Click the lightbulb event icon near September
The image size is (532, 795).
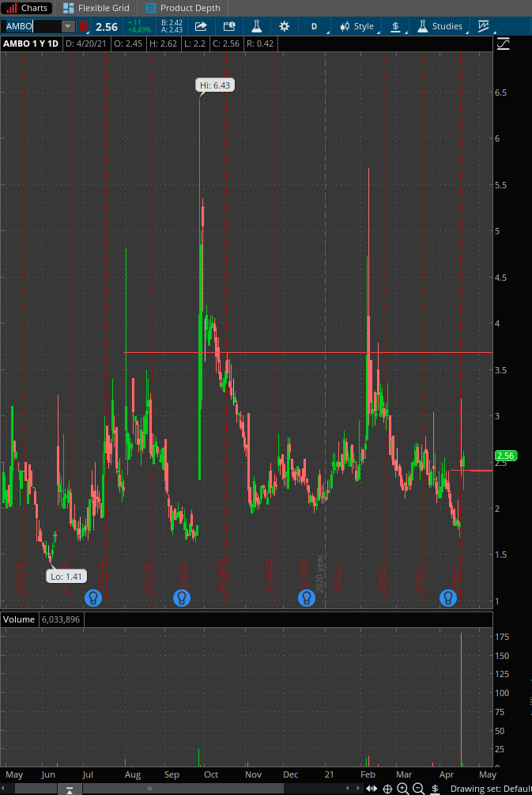(x=182, y=598)
